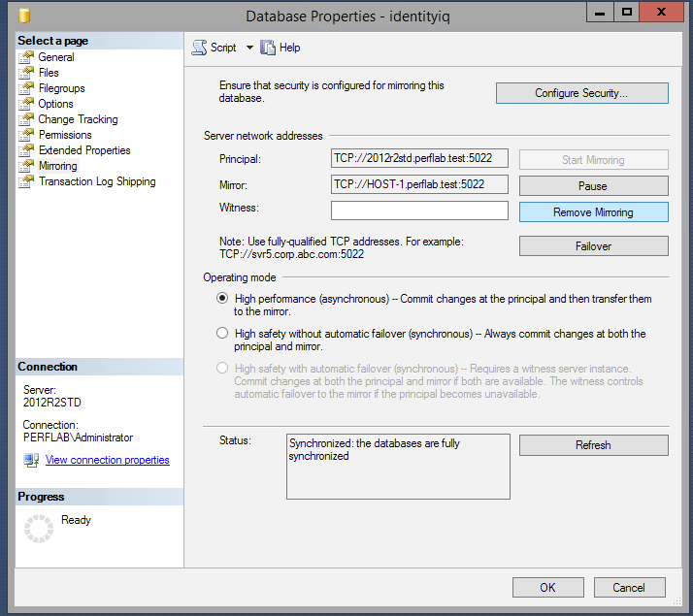Select the Mirroring page
This screenshot has width=693, height=616.
click(x=58, y=166)
